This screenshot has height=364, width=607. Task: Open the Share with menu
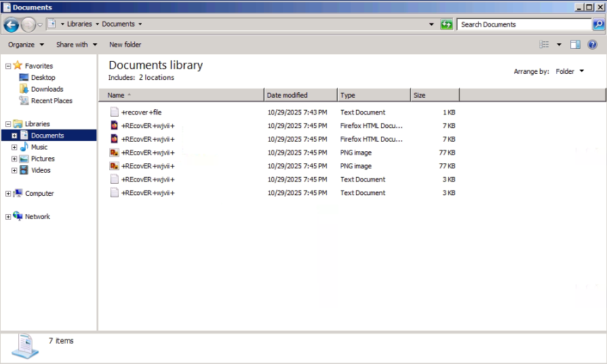76,45
